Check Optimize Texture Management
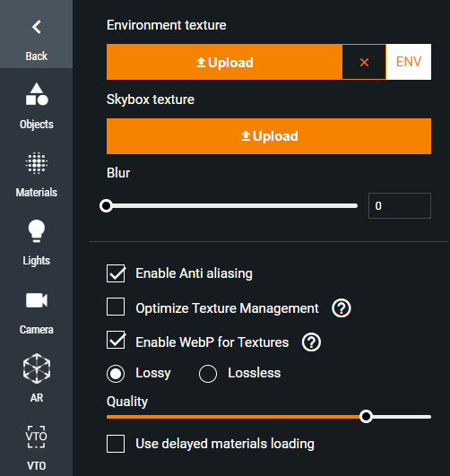450x476 pixels. pos(116,307)
